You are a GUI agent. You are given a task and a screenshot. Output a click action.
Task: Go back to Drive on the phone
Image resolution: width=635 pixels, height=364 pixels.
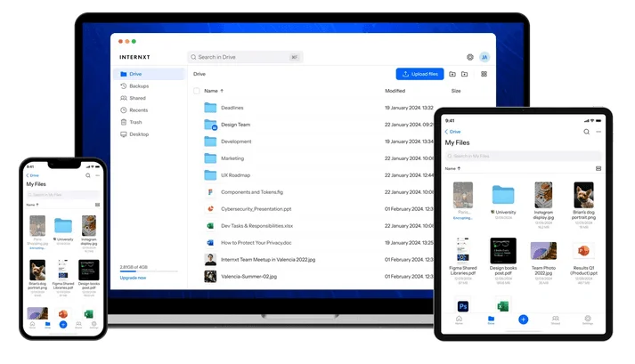click(x=32, y=175)
